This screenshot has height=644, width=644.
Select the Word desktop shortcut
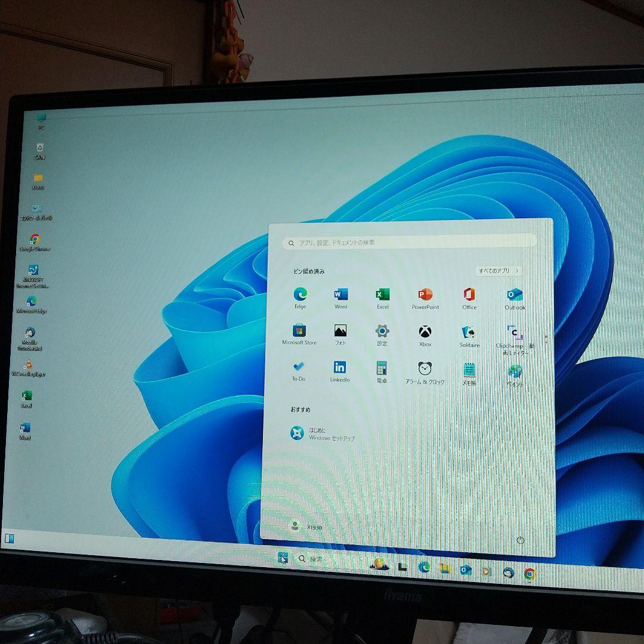pyautogui.click(x=25, y=431)
